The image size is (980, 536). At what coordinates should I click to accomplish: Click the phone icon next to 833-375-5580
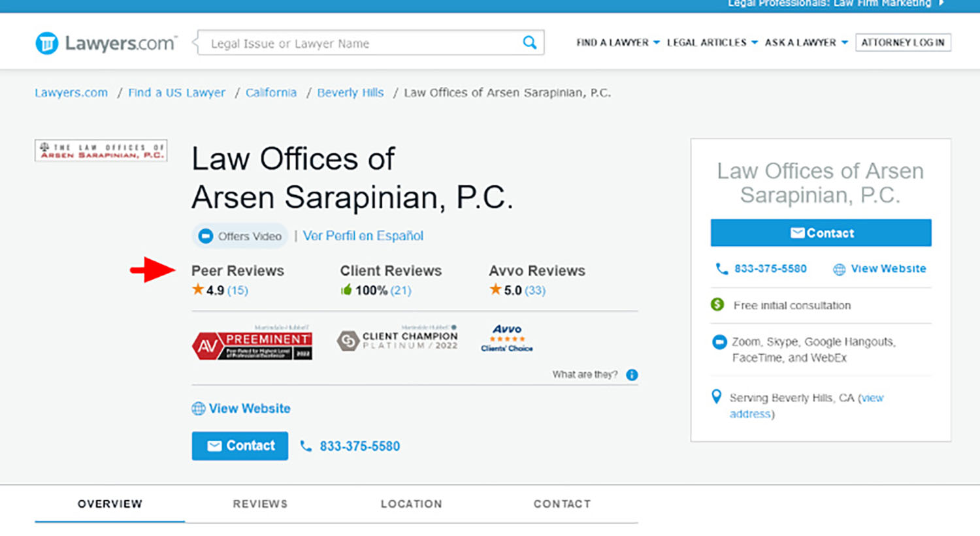click(x=722, y=268)
